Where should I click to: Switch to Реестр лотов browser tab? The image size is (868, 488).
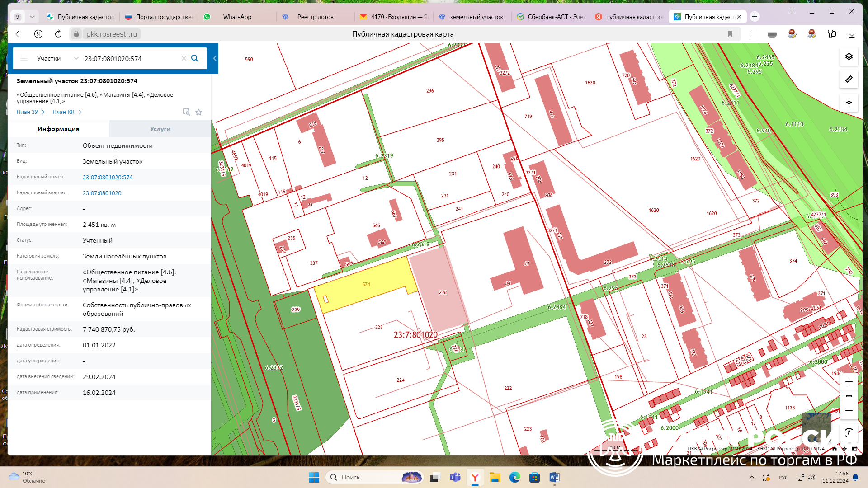pyautogui.click(x=315, y=17)
